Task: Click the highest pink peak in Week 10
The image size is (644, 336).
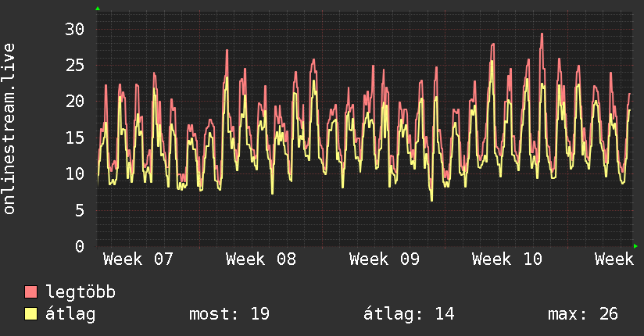Action: click(x=542, y=34)
